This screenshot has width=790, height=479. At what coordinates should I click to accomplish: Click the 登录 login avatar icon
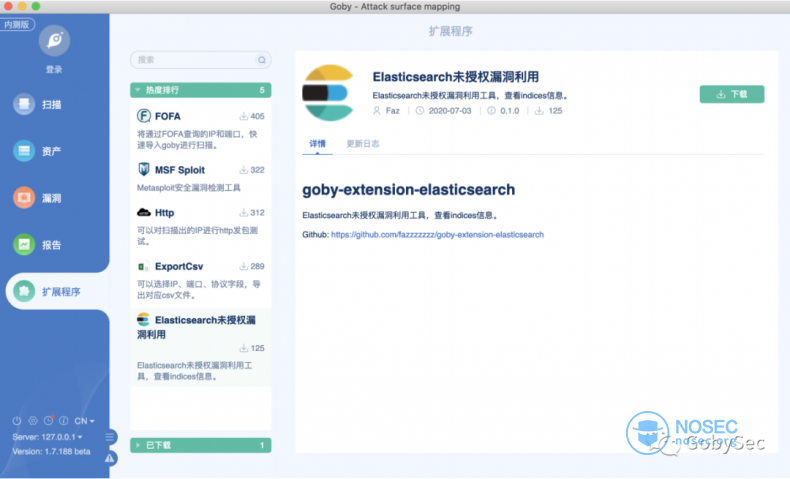[x=54, y=40]
